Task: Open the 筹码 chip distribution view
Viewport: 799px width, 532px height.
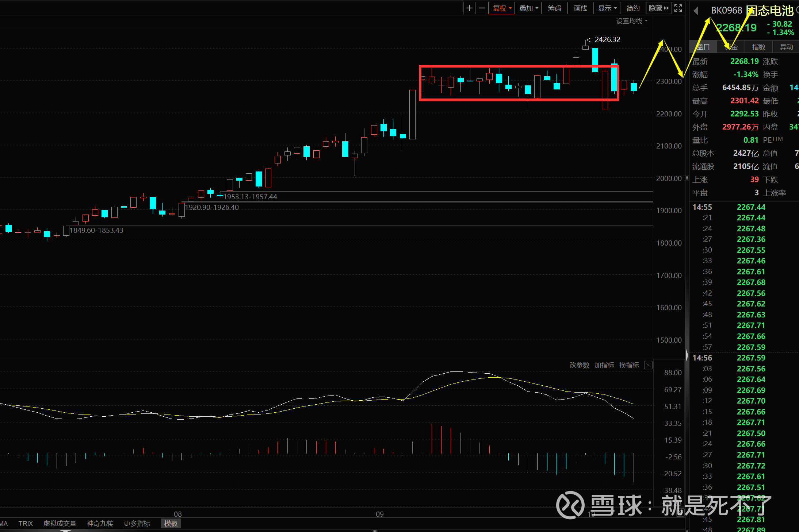Action: [x=554, y=8]
